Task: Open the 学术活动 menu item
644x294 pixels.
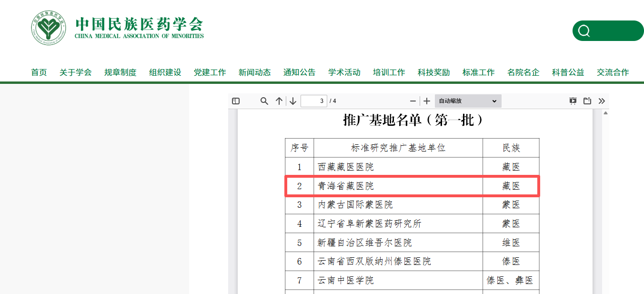Action: tap(344, 72)
